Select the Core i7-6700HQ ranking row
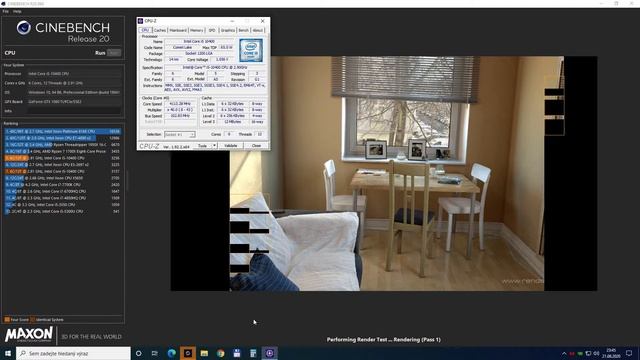Screen dimensions: 640x360 pos(62,191)
